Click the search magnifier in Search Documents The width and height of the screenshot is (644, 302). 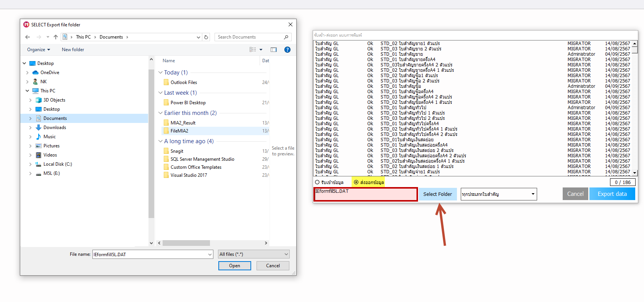tap(286, 37)
